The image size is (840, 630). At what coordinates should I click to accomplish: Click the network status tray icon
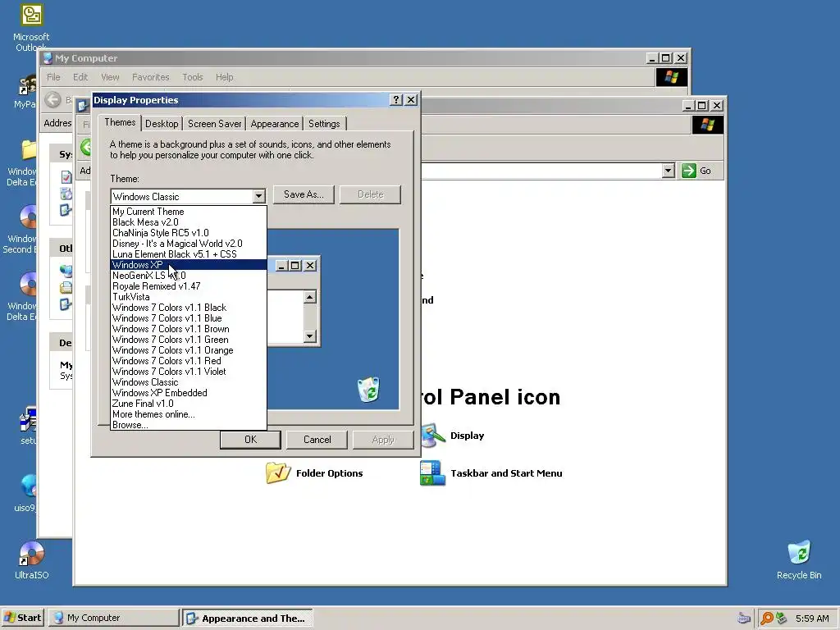pyautogui.click(x=781, y=619)
